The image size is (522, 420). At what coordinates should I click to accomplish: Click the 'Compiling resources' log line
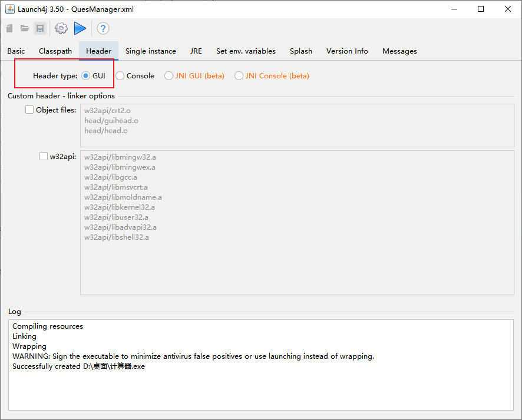[x=48, y=326]
